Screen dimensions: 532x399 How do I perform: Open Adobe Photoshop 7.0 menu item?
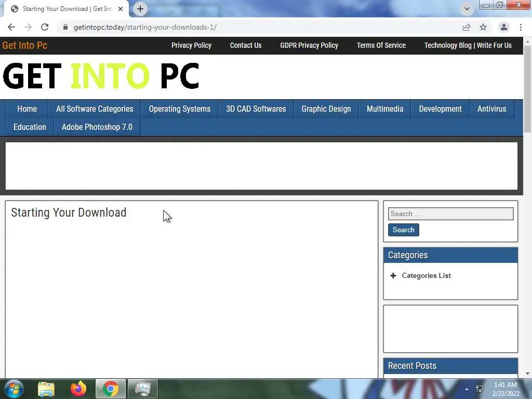pyautogui.click(x=97, y=127)
